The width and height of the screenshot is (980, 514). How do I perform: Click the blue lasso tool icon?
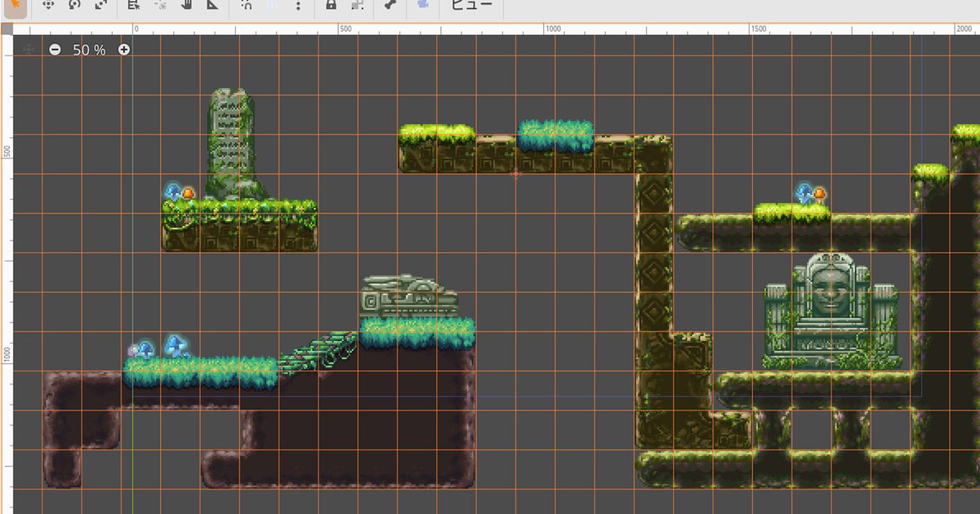coord(424,5)
